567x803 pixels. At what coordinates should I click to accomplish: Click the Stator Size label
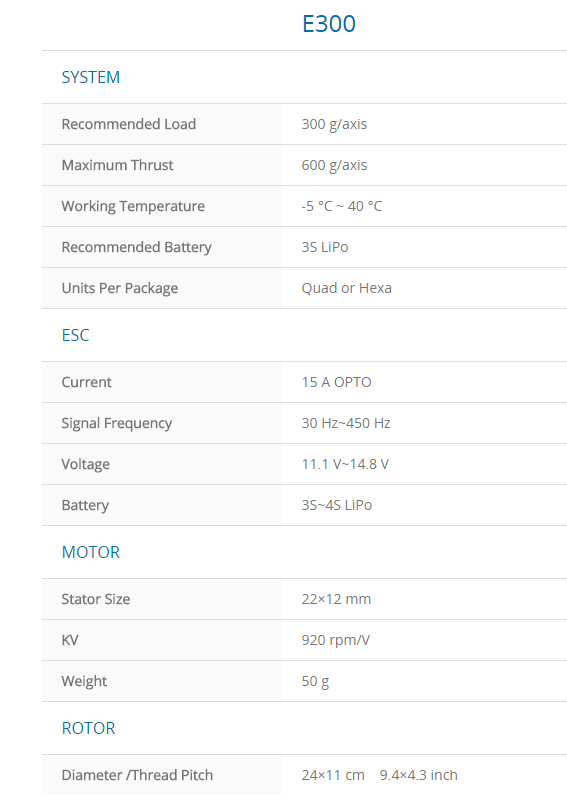click(96, 599)
